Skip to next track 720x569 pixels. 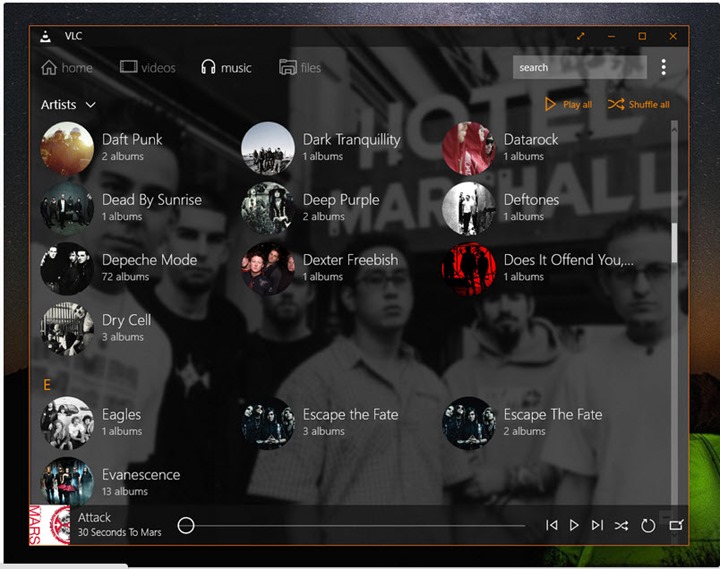coord(597,525)
